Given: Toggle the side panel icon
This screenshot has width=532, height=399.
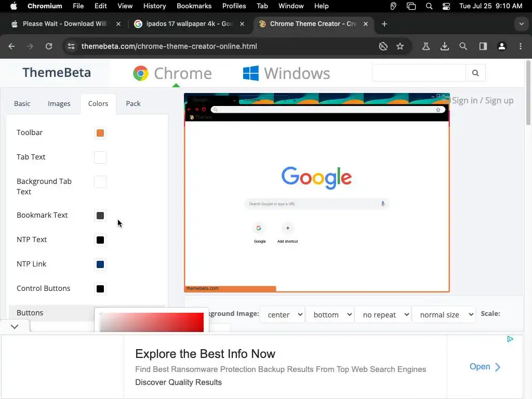Looking at the screenshot, I should (483, 46).
